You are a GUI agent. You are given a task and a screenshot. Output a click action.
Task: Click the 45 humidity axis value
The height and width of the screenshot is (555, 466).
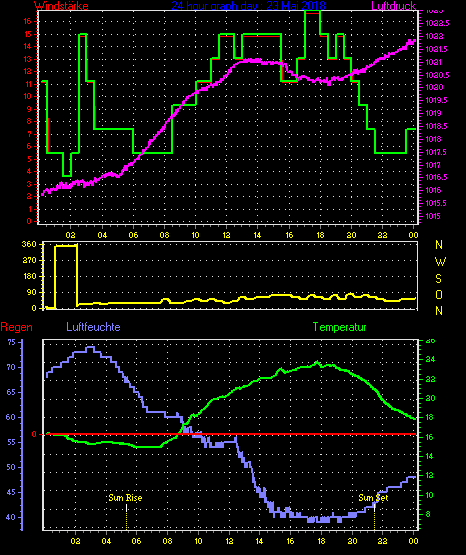(x=11, y=492)
